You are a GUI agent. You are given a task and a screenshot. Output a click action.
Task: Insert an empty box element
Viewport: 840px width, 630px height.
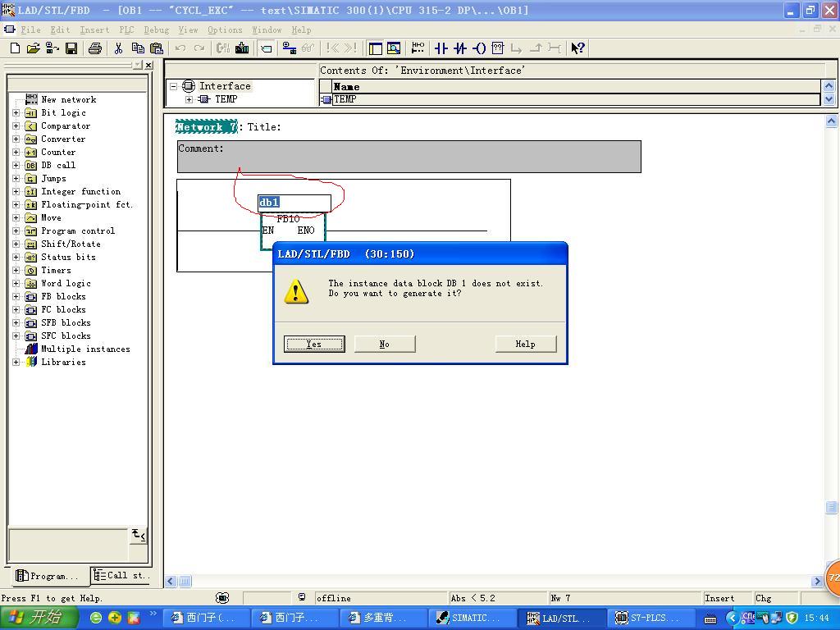pyautogui.click(x=498, y=48)
